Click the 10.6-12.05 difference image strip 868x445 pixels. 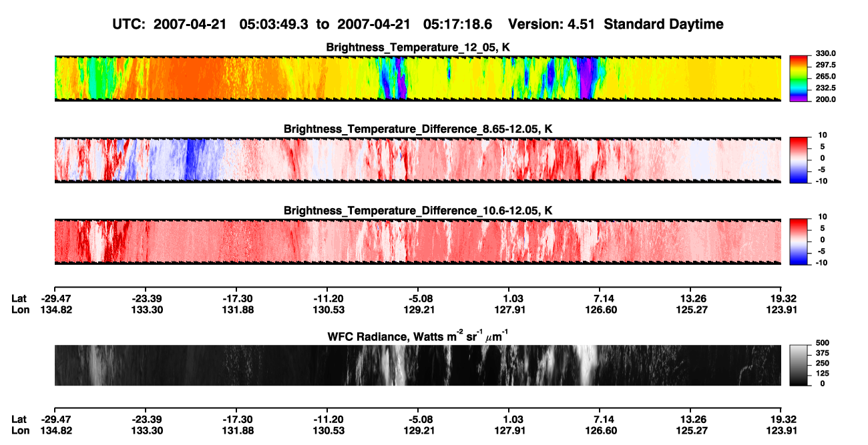click(x=418, y=241)
